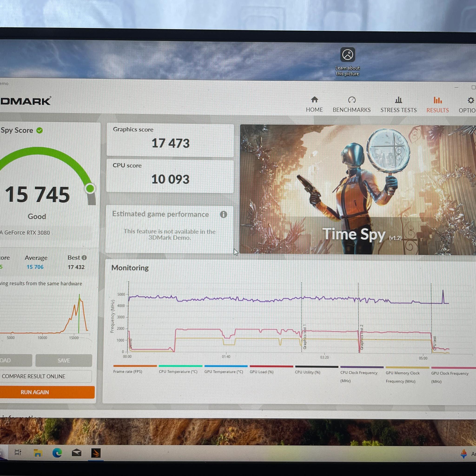Click Learn about this picture desktop icon
Image resolution: width=476 pixels, height=476 pixels.
coord(347,62)
